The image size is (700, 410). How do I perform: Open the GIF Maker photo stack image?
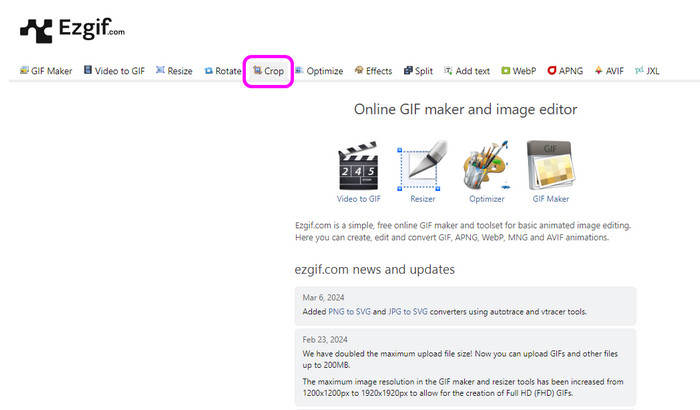point(551,165)
